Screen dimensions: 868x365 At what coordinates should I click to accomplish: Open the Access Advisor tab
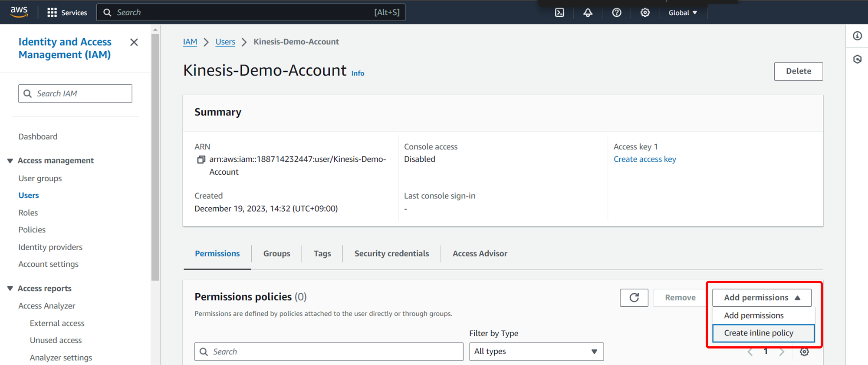click(480, 254)
